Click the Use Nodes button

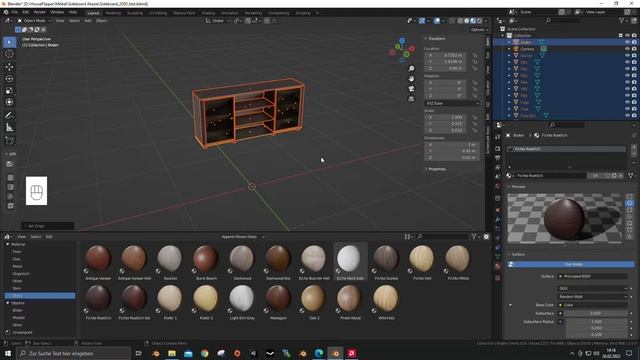point(571,264)
